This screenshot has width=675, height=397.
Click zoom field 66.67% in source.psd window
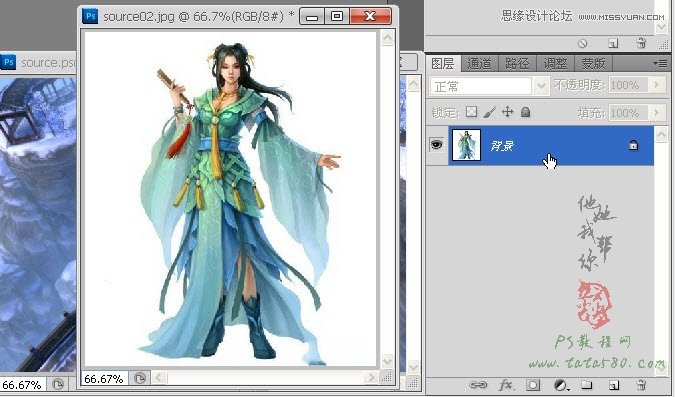[x=22, y=384]
